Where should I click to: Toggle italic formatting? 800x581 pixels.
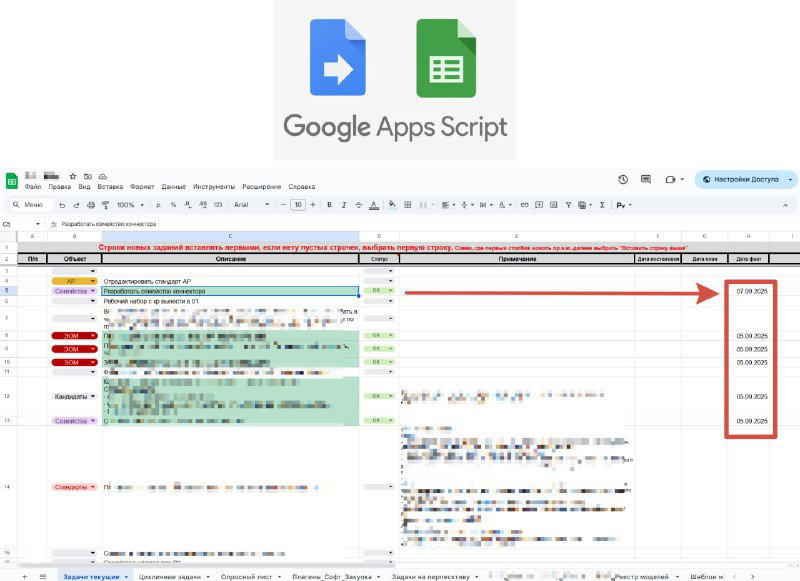click(344, 205)
